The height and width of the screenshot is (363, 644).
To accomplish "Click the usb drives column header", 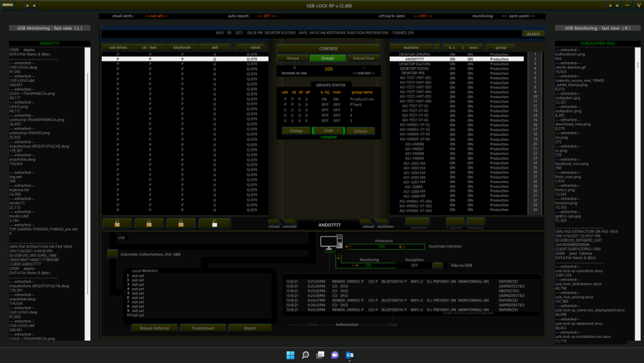I will [118, 47].
